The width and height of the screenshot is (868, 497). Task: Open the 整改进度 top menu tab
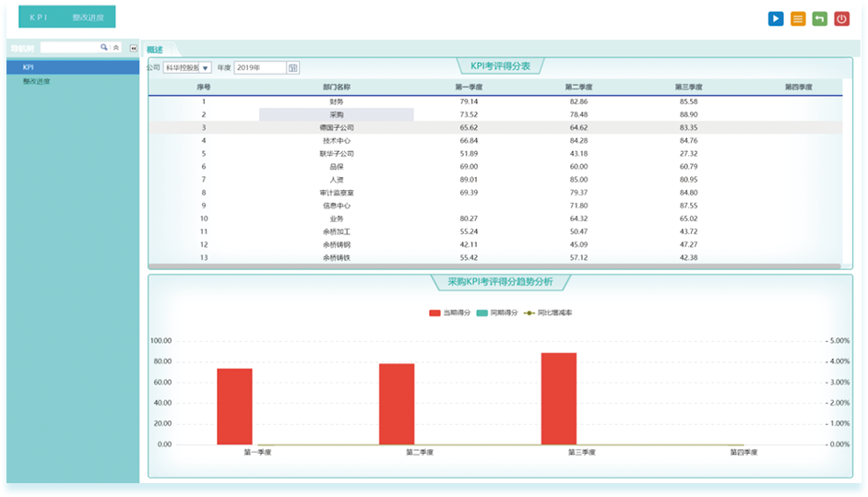(87, 18)
